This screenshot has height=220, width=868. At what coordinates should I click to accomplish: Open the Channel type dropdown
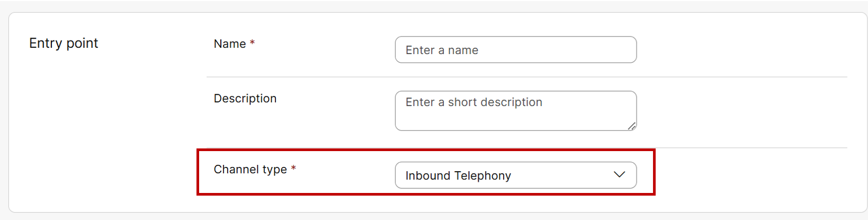515,175
